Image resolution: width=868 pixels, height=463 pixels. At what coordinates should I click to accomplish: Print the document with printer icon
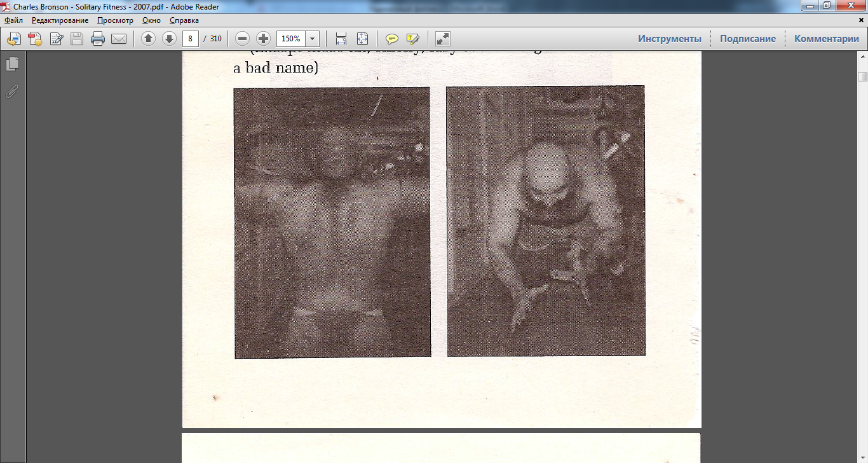pyautogui.click(x=98, y=39)
